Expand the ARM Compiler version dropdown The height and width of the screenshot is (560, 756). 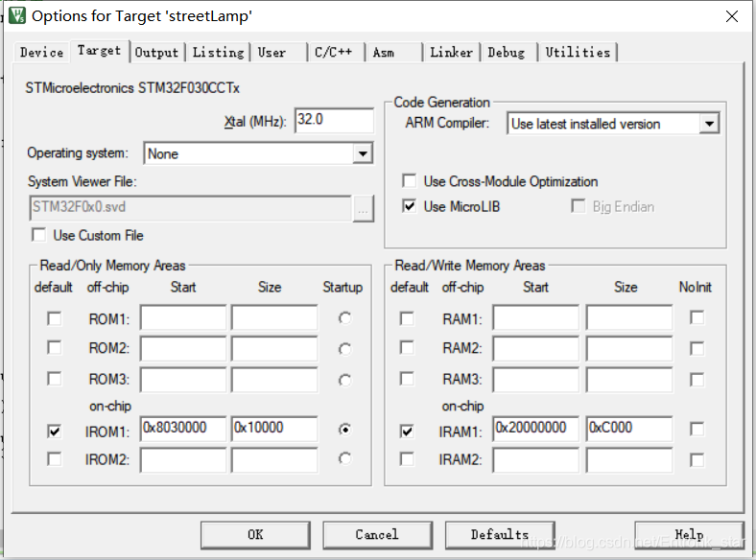(709, 124)
